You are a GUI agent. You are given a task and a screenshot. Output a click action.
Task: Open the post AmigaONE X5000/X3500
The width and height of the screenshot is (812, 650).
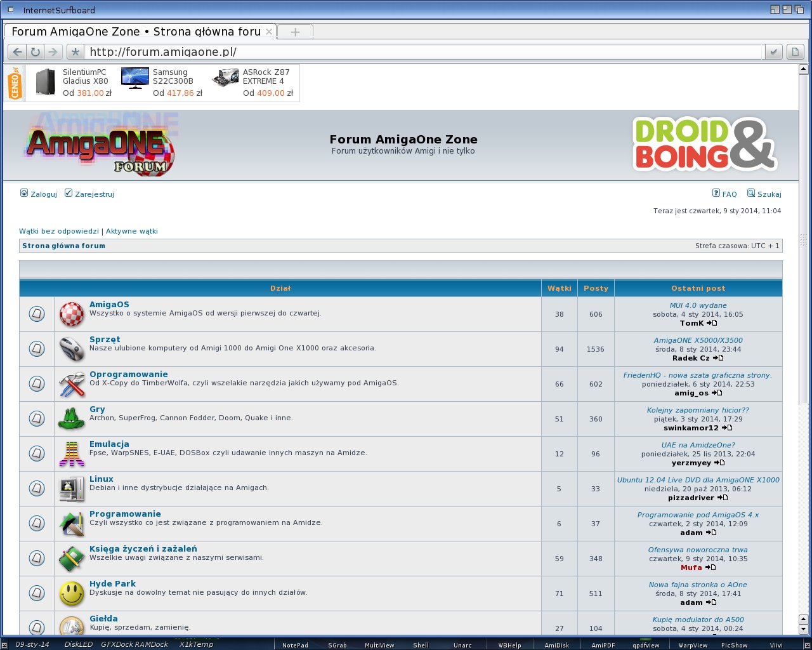point(698,340)
